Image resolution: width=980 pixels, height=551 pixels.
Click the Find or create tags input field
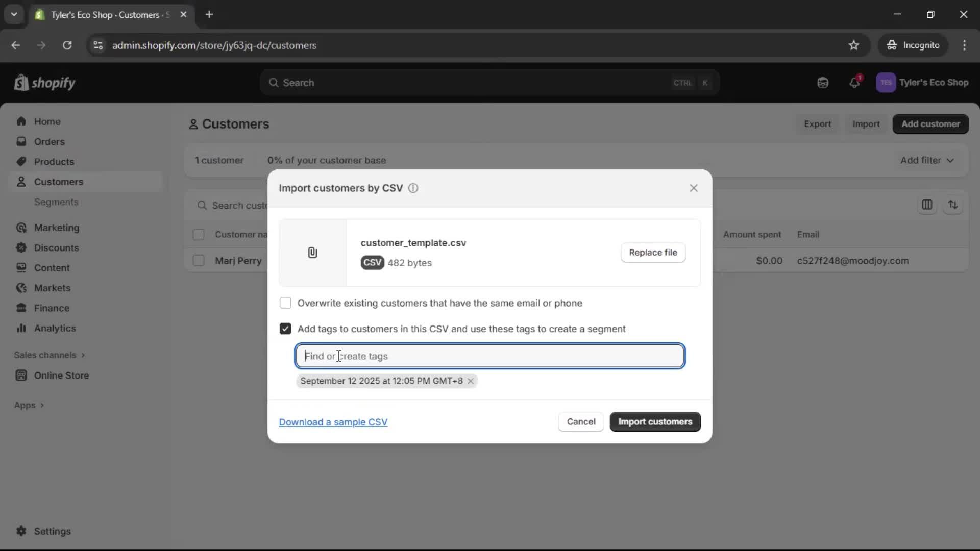coord(489,356)
